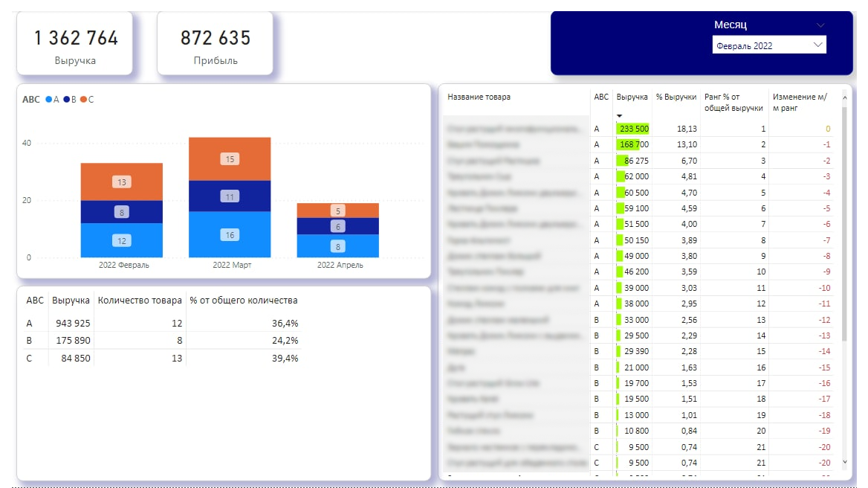868x488 pixels.
Task: Select legend item A in ABC legend
Action: click(53, 100)
